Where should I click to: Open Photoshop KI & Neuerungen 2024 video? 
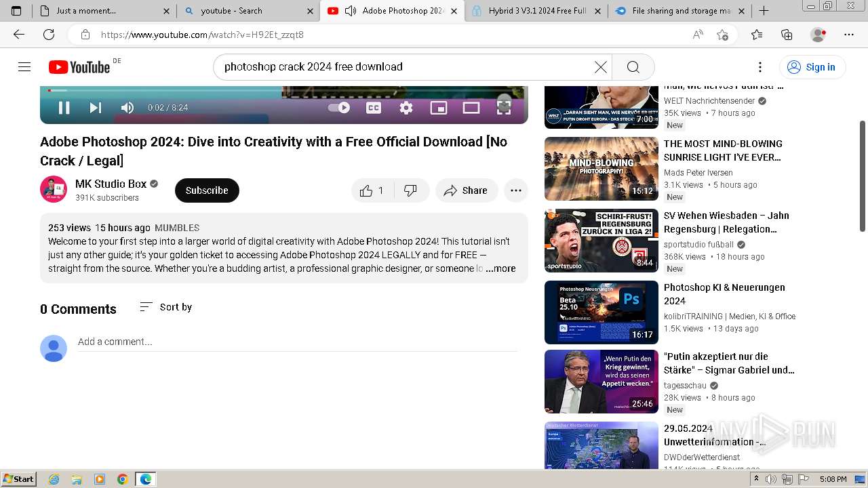click(601, 312)
